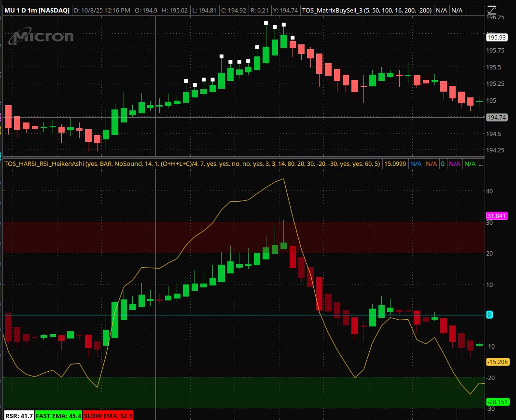
Task: Click the highest white signal square marker
Action: pos(265,23)
